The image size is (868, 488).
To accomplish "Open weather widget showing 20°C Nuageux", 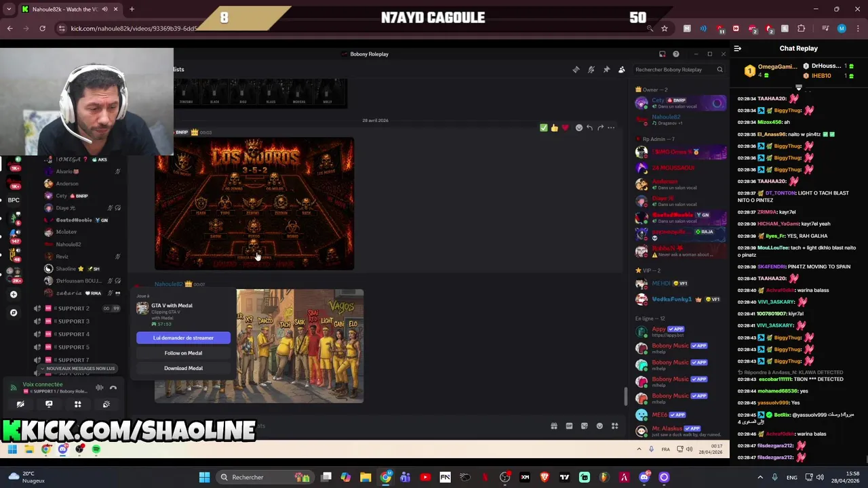I will click(x=27, y=477).
